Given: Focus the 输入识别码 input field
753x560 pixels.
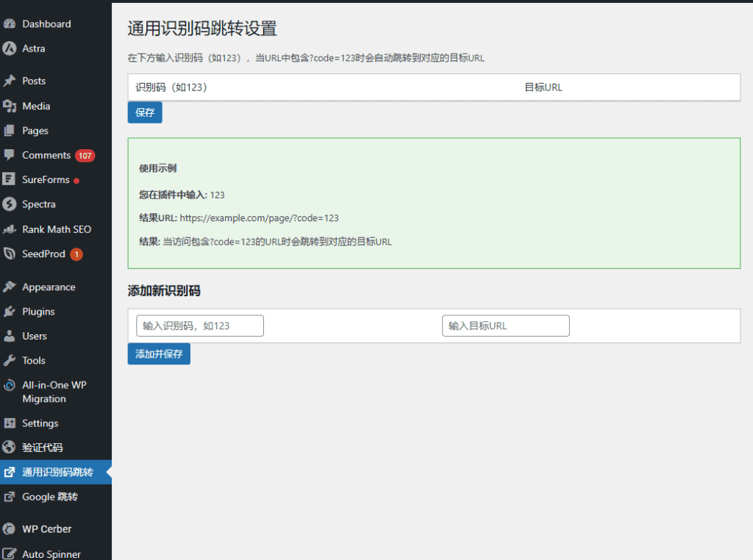Looking at the screenshot, I should click(200, 326).
